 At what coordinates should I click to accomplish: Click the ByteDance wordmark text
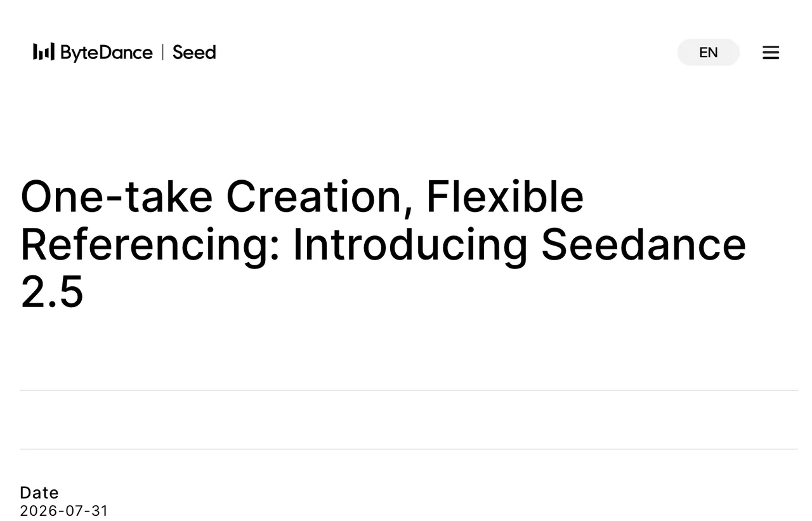click(107, 53)
